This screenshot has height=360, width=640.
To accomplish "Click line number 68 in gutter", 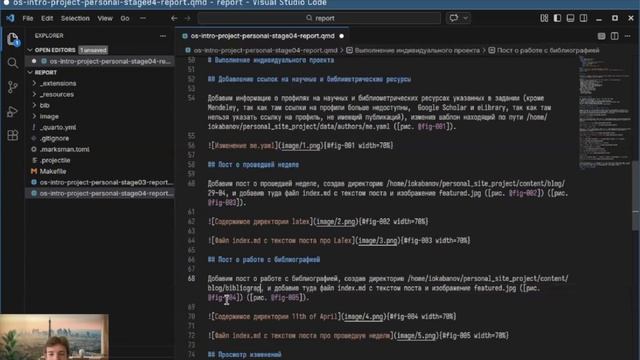I will [191, 279].
